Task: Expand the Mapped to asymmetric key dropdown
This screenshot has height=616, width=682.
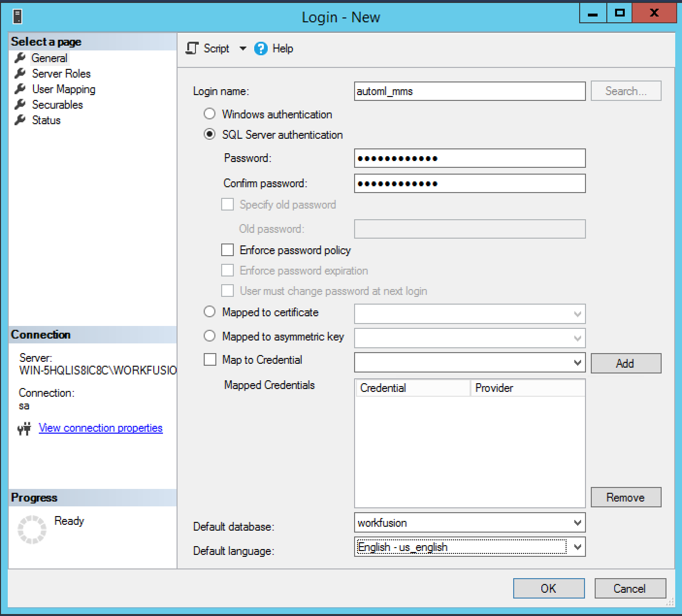Action: pos(577,338)
